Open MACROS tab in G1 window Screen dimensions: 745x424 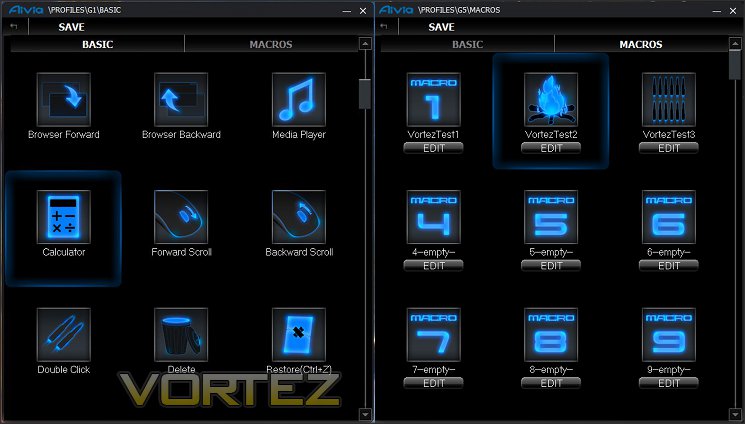tap(271, 44)
